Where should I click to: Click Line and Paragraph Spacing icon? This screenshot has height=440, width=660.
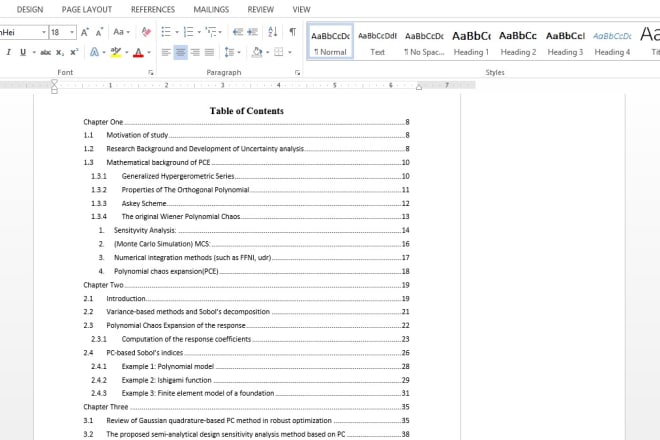[229, 52]
